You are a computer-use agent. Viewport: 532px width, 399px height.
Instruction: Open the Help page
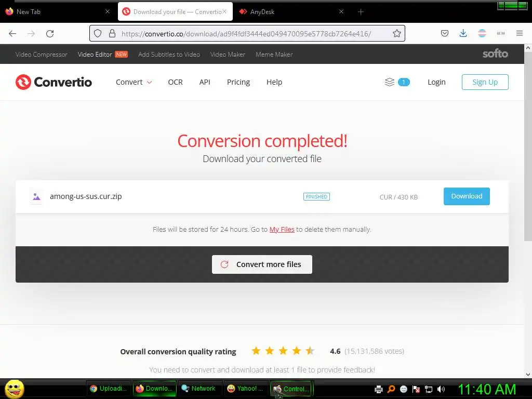point(274,82)
